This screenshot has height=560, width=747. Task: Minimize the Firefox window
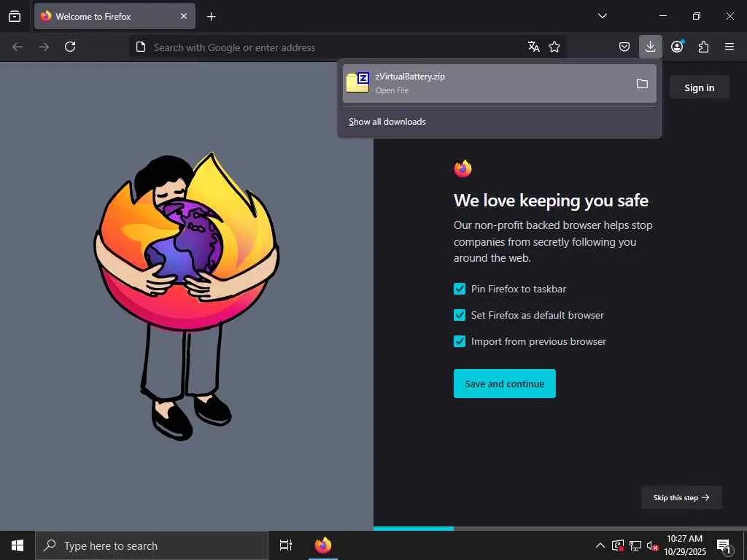(662, 16)
